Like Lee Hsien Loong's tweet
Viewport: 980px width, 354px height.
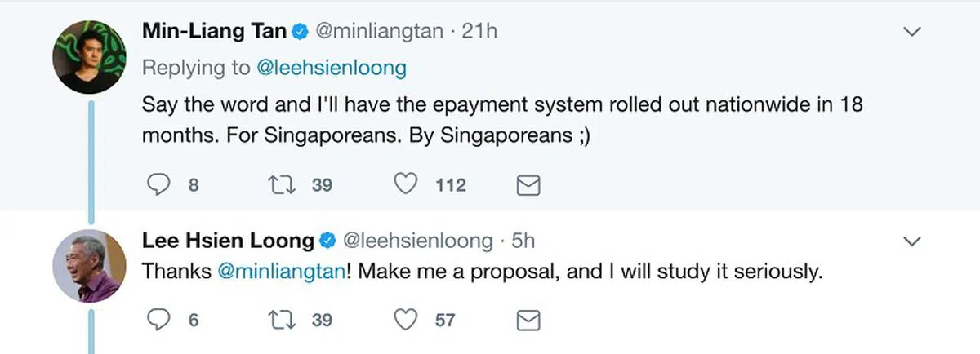[406, 321]
